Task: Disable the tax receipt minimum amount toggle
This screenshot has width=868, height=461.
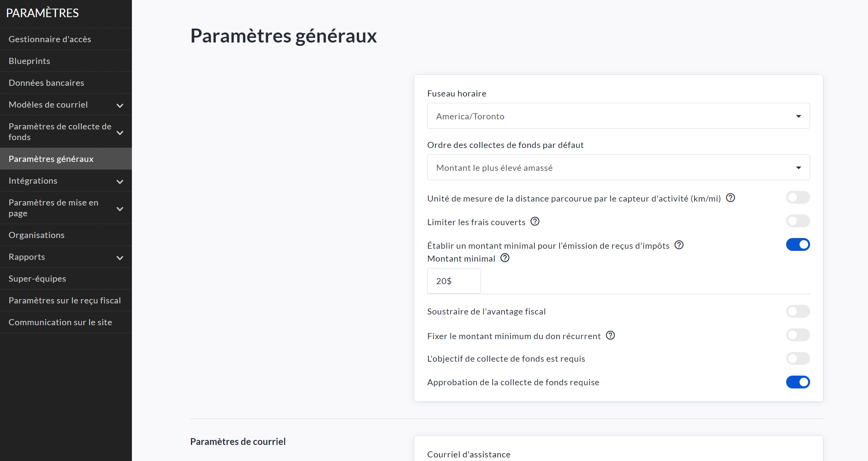Action: (x=798, y=245)
